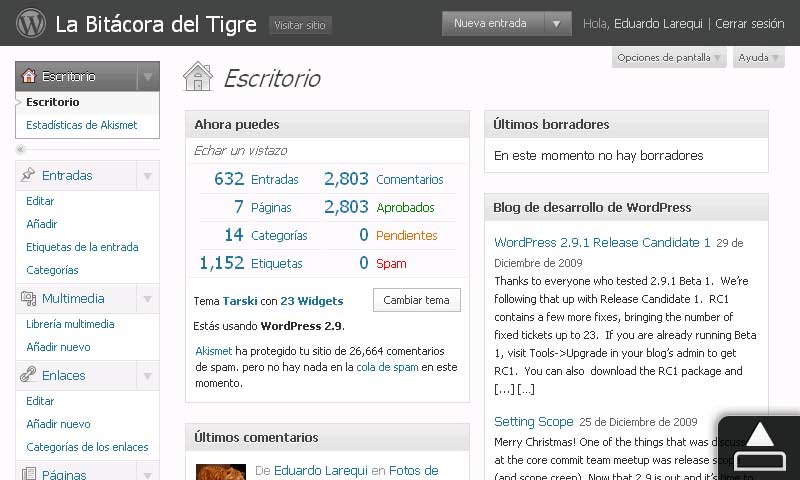800x480 pixels.
Task: Click the commenter avatar thumbnail
Action: 220,472
